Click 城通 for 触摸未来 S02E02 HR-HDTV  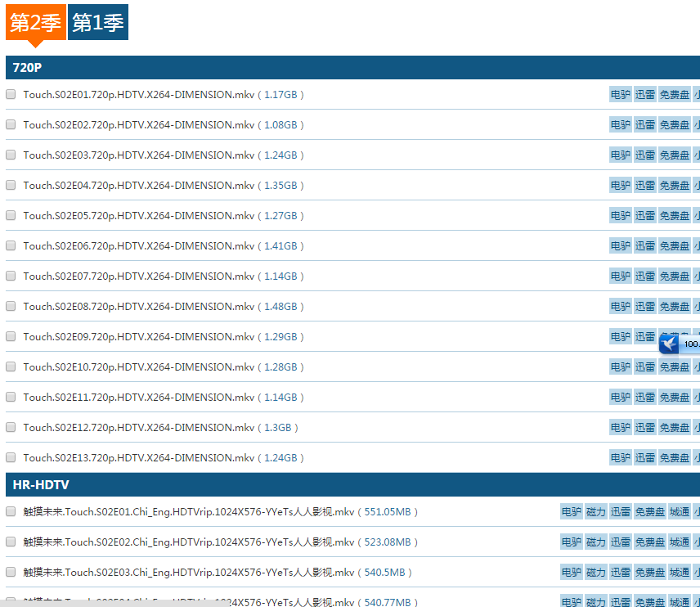click(x=680, y=542)
